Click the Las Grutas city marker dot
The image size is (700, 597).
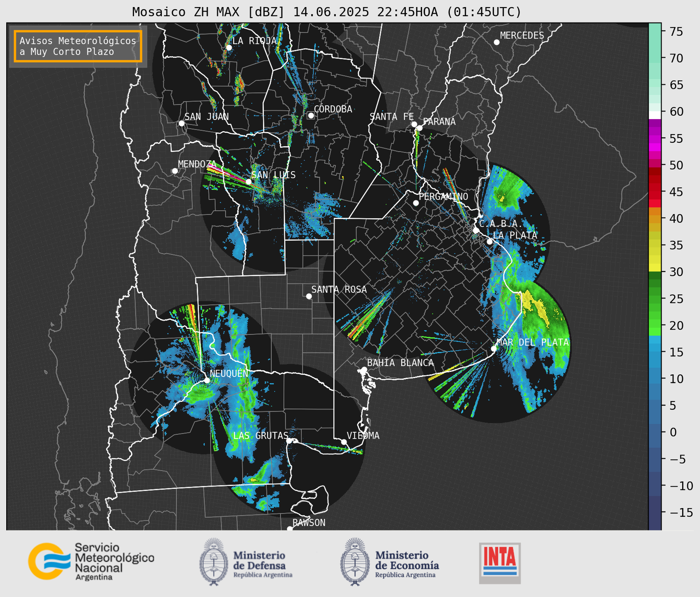click(x=289, y=441)
